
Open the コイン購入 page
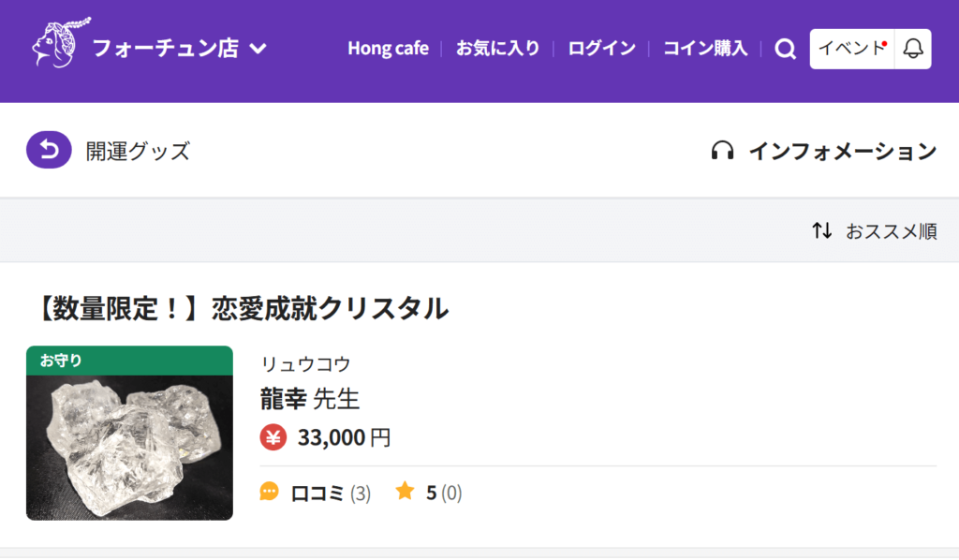tap(704, 49)
